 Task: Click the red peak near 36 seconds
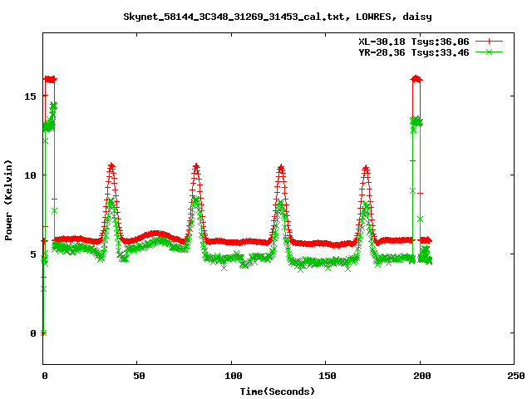pyautogui.click(x=111, y=166)
